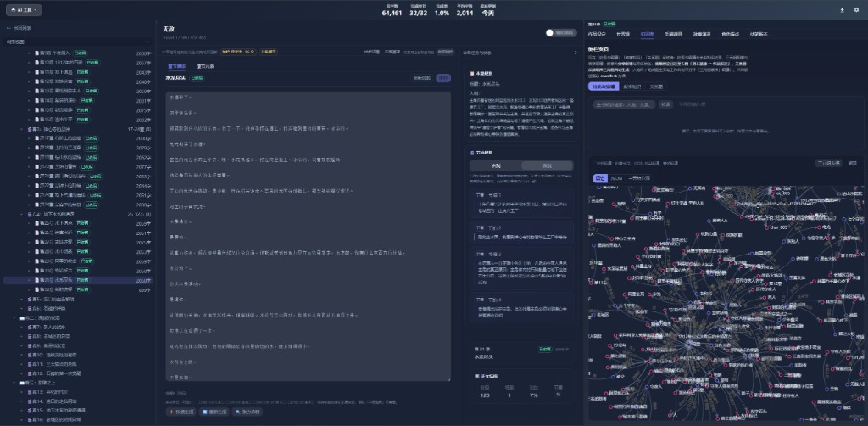The width and height of the screenshot is (868, 426).
Task: Click the document icon of 第11章
Action: coord(36,73)
